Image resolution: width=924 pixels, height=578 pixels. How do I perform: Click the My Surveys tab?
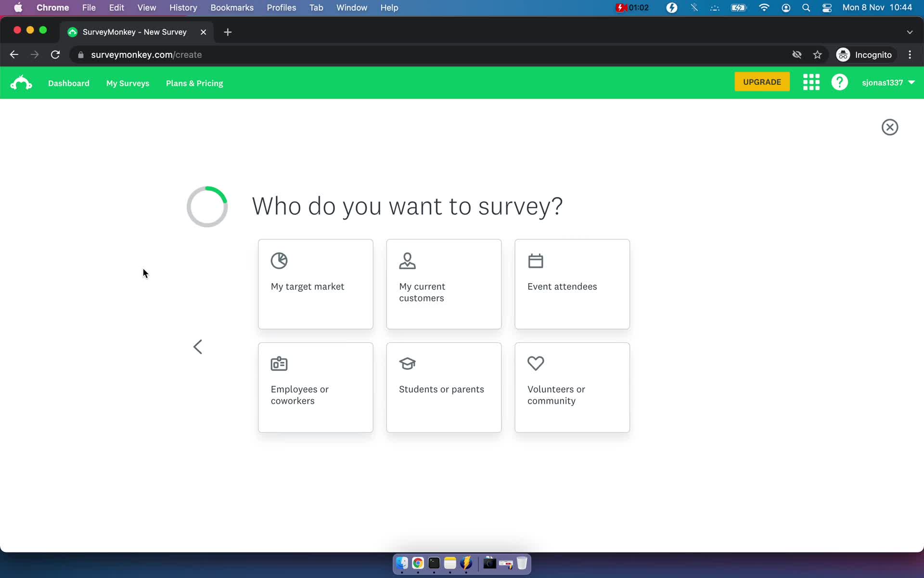click(128, 82)
